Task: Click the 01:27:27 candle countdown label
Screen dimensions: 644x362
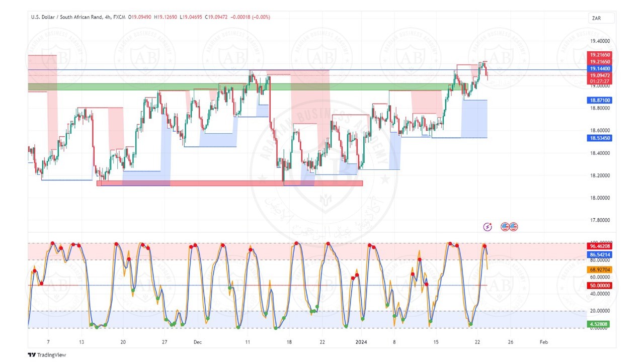Action: [x=600, y=81]
